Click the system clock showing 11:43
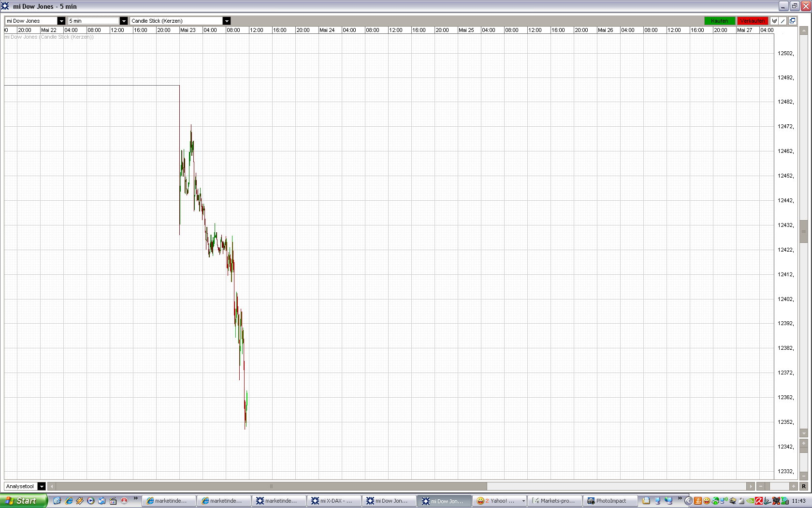Image resolution: width=812 pixels, height=508 pixels. (x=798, y=501)
